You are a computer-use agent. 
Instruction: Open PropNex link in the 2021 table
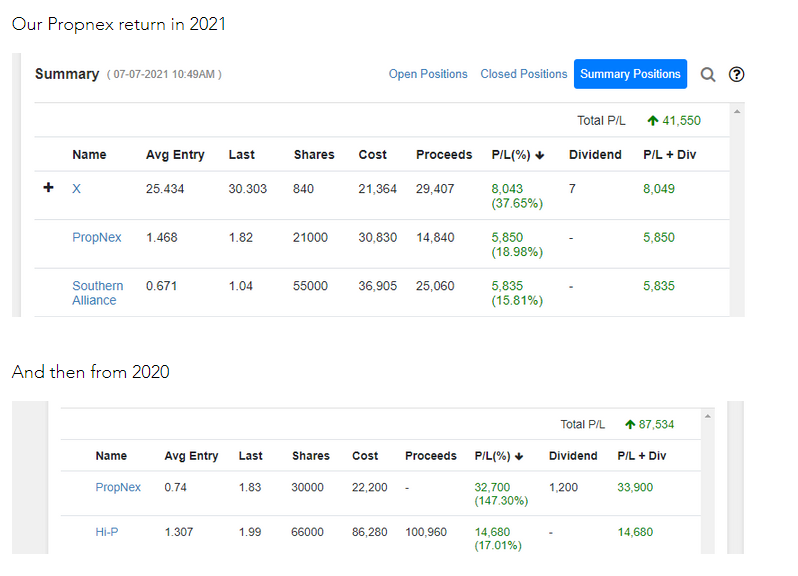(x=97, y=238)
